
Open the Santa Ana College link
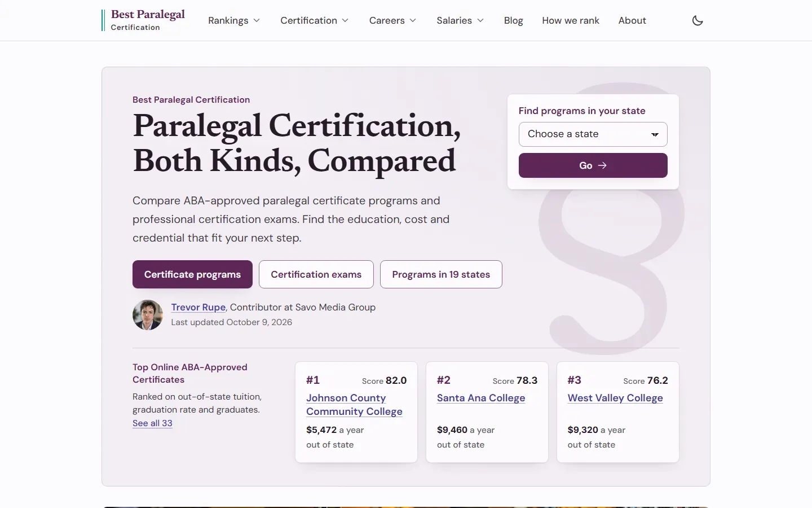coord(481,398)
